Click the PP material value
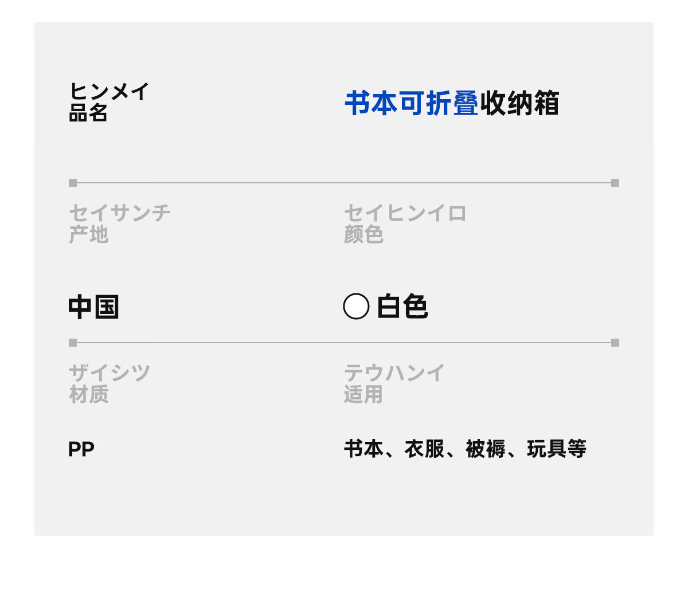688x616 pixels. [x=81, y=449]
